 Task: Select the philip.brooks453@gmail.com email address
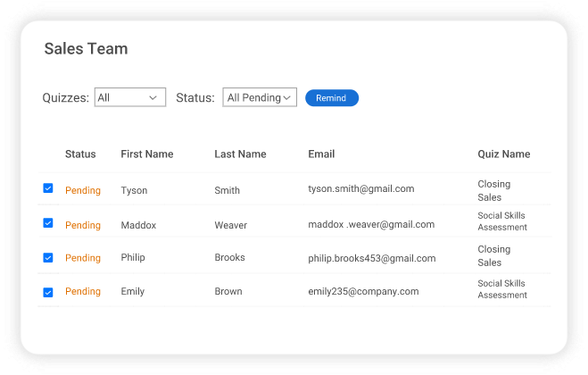371,259
